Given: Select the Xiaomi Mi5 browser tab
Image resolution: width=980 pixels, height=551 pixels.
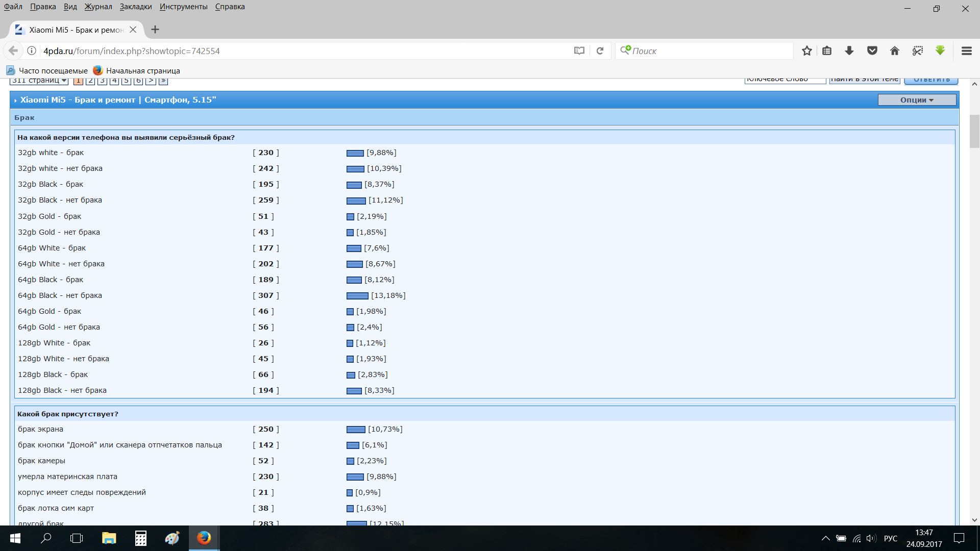Looking at the screenshot, I should [77, 30].
